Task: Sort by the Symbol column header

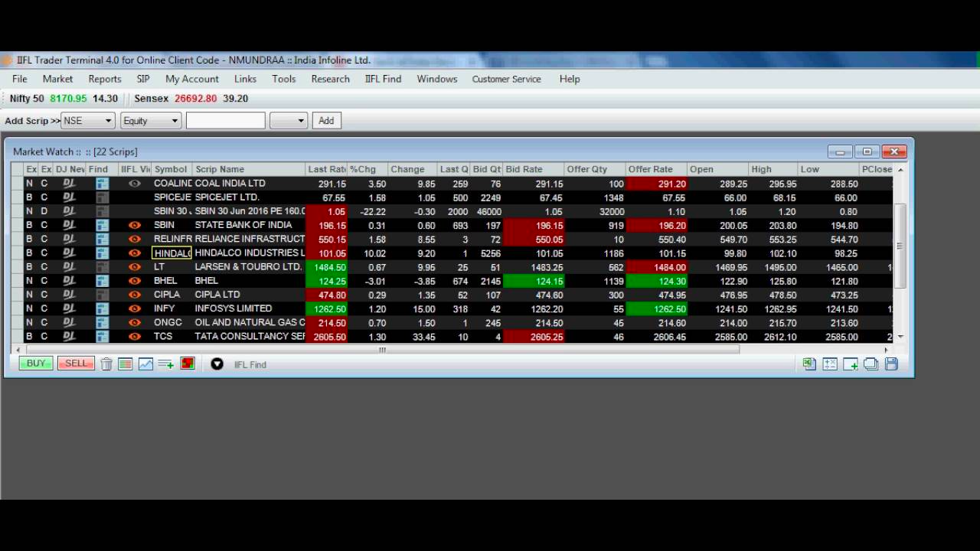Action: [171, 169]
